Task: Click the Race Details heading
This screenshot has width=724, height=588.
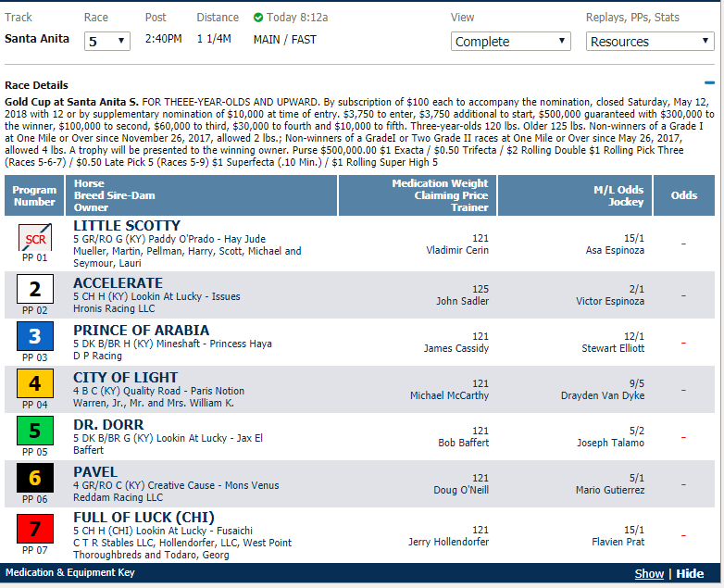Action: pos(36,85)
